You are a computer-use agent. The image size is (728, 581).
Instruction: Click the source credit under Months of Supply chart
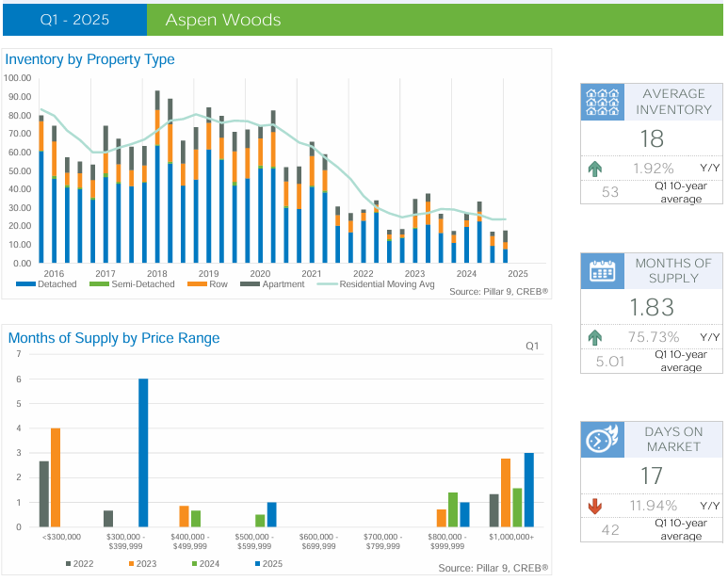coord(493,568)
